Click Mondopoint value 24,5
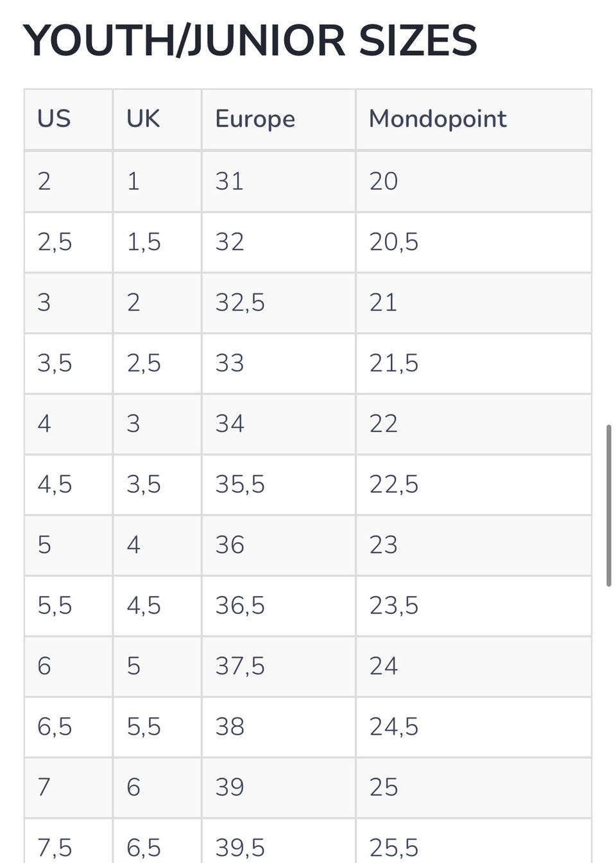 pos(393,728)
